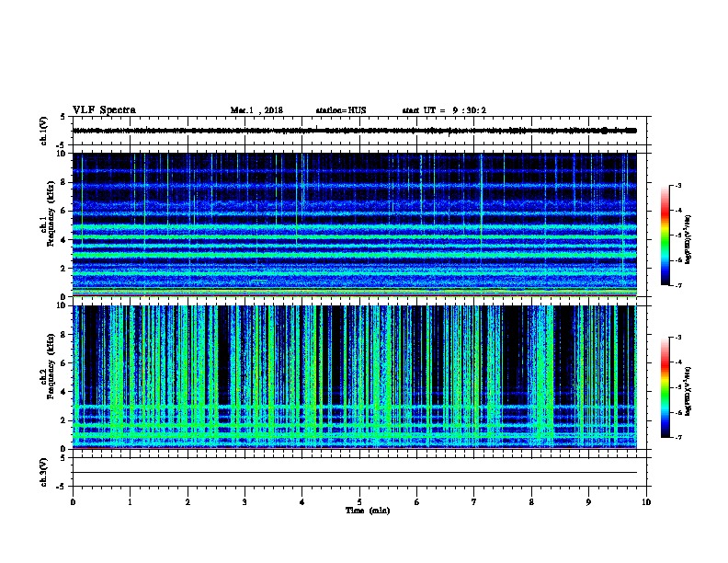Click the log PSD label beside ch.1 colorbar
Screen dimensions: 728x563
coord(688,239)
